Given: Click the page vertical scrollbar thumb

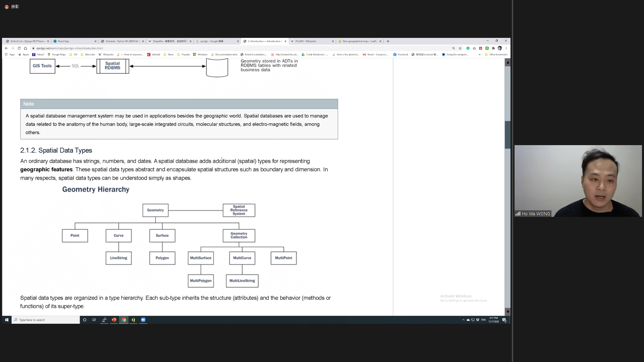Looking at the screenshot, I should pyautogui.click(x=507, y=135).
